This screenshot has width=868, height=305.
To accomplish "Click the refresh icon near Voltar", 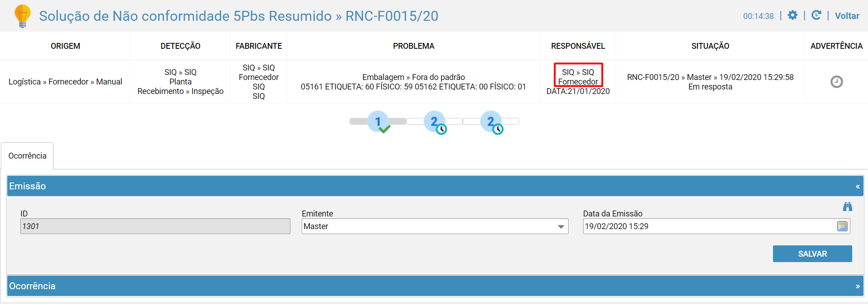I will (816, 15).
